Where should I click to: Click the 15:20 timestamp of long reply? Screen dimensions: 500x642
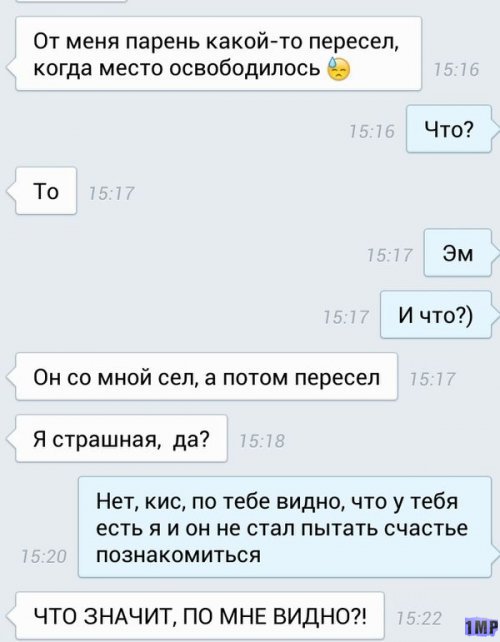(x=43, y=556)
